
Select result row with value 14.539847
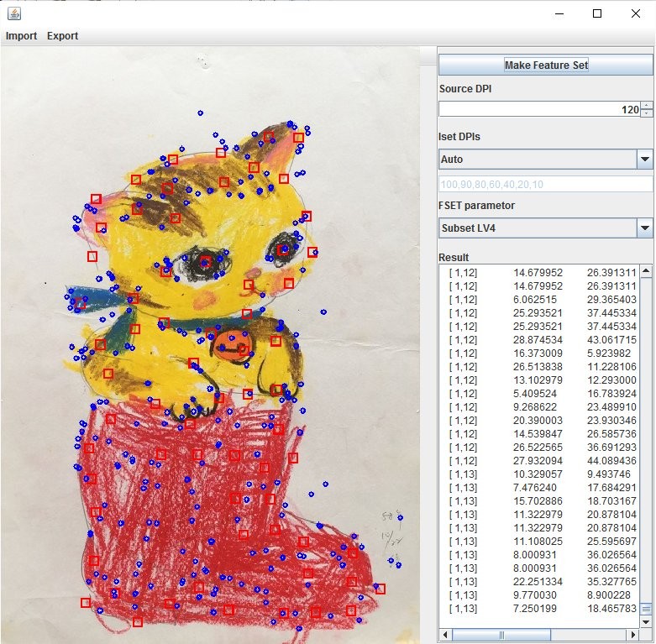point(540,434)
